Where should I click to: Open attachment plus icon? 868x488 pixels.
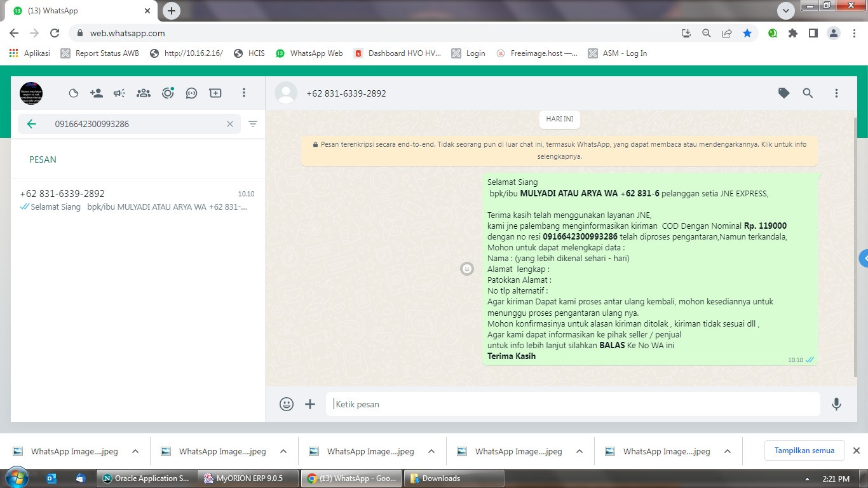pyautogui.click(x=310, y=404)
